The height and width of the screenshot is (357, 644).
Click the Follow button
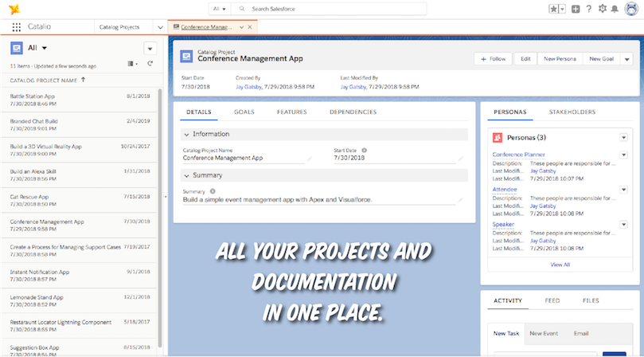coord(493,59)
